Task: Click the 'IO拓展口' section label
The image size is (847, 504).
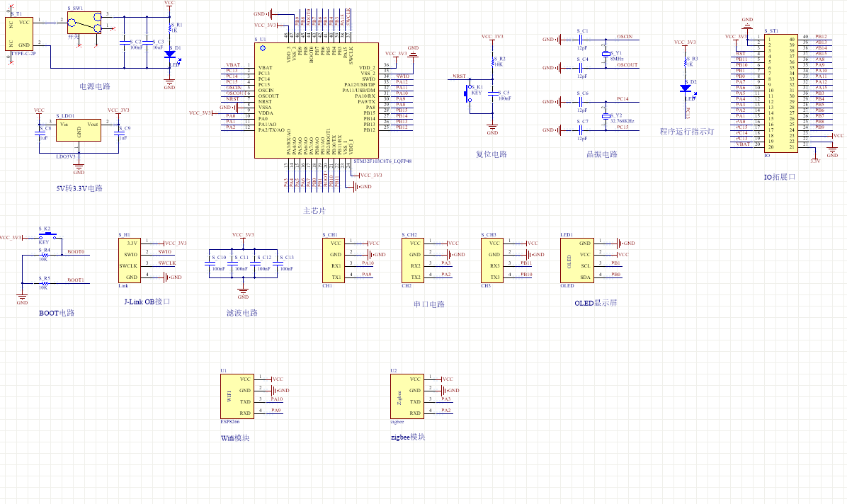Action: tap(780, 177)
